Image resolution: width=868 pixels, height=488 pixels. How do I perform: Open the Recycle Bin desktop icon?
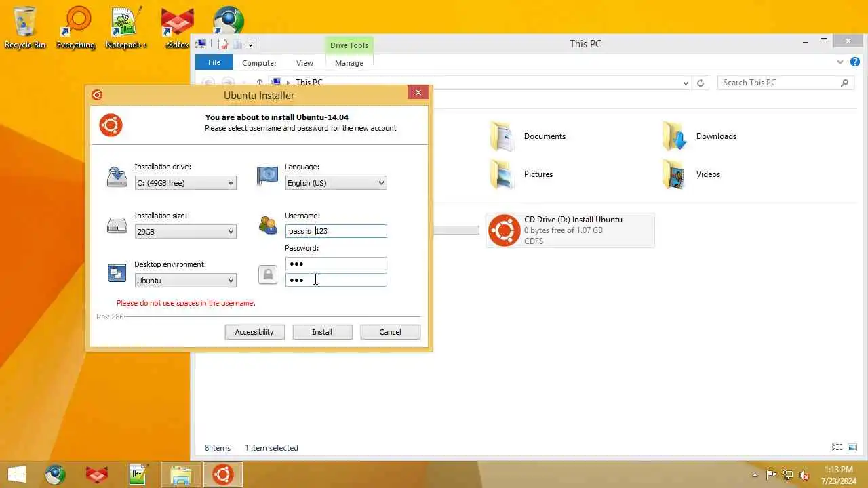pos(25,27)
